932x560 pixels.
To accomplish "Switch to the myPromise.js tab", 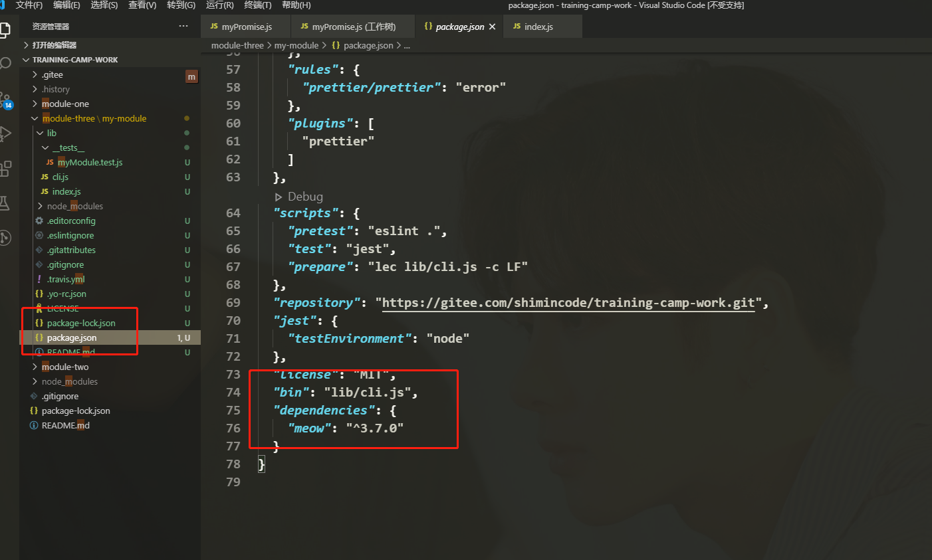I will point(245,27).
